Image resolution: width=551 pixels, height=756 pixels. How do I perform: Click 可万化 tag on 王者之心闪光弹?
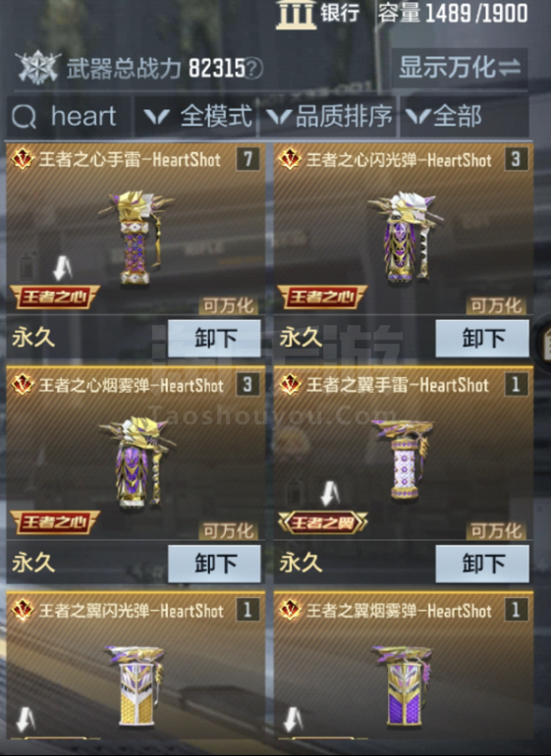click(x=496, y=305)
